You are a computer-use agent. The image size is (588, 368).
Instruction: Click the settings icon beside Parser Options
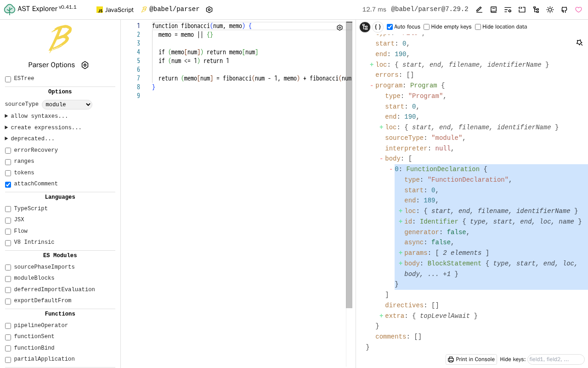[x=85, y=65]
